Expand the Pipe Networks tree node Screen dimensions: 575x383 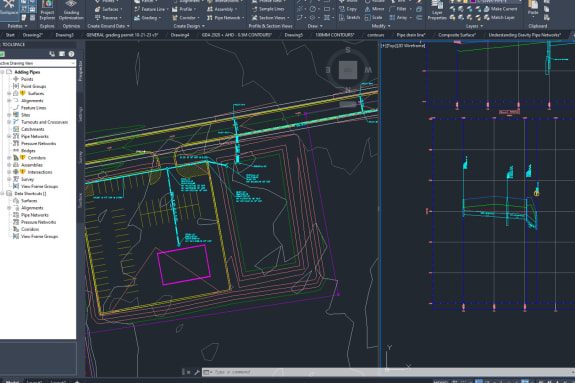(x=9, y=136)
